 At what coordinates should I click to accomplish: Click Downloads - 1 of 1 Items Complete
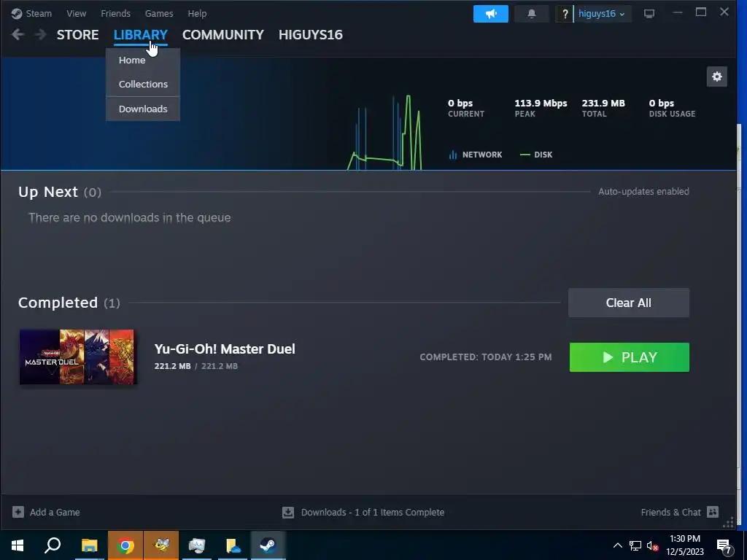point(373,512)
